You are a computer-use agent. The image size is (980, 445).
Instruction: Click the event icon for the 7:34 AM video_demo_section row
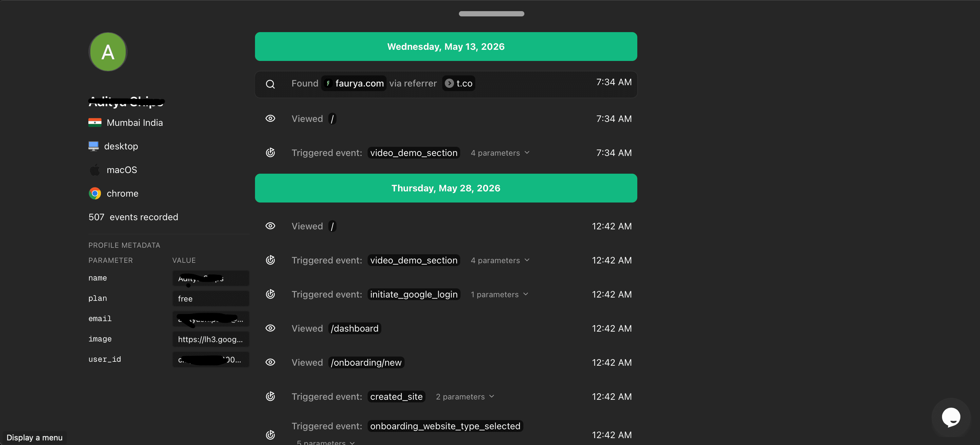coord(270,153)
